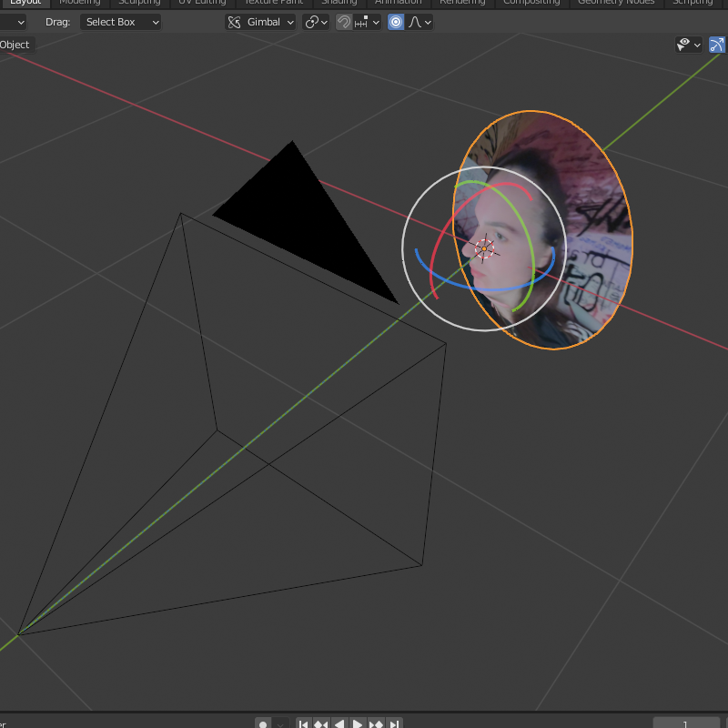Click the current frame field showing 1

click(685, 723)
